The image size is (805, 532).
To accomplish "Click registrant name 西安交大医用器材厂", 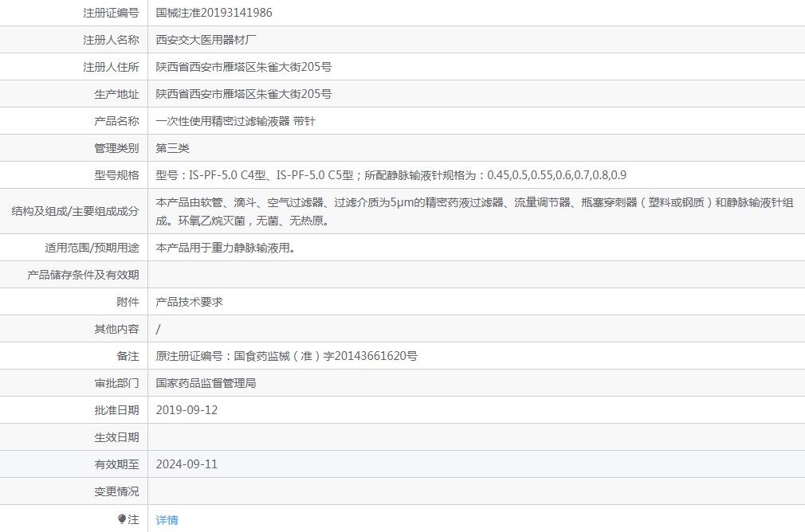I will point(206,40).
